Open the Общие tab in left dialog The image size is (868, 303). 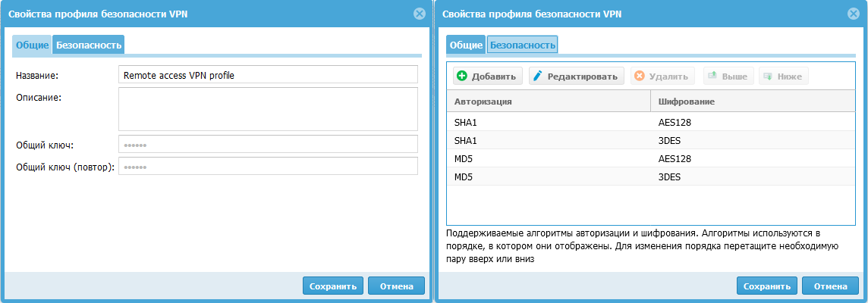tap(32, 45)
